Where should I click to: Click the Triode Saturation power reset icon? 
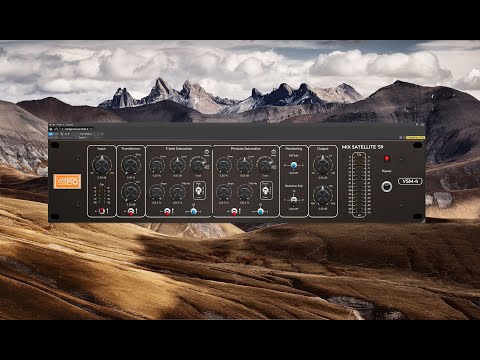tap(207, 152)
